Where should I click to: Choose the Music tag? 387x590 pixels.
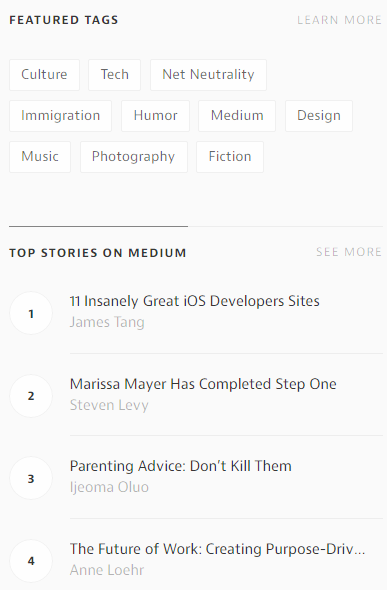(x=40, y=157)
